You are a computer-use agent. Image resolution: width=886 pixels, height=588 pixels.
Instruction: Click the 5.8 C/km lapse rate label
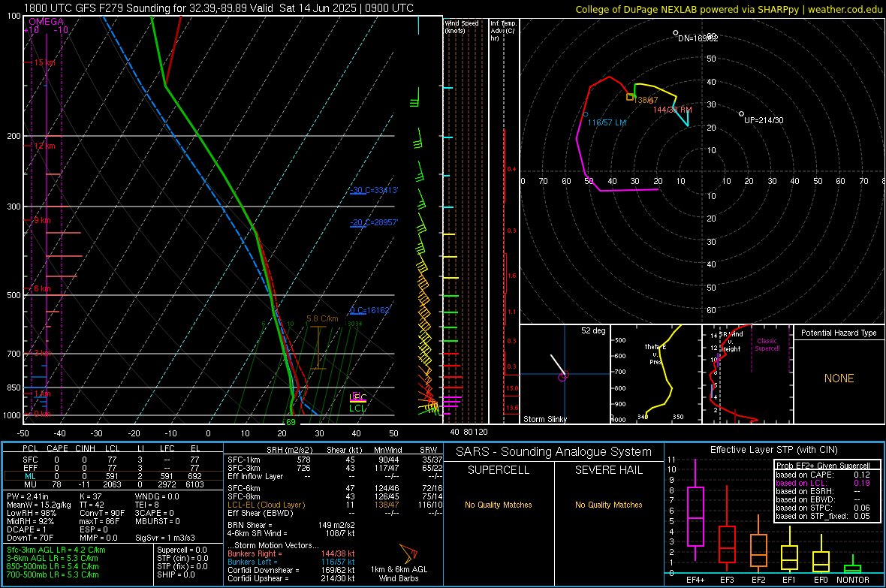point(322,319)
